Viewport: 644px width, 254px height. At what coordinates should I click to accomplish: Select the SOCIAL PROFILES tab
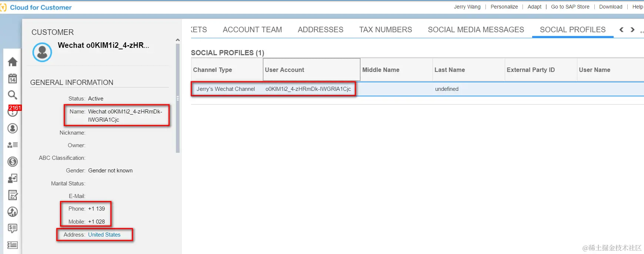tap(573, 30)
